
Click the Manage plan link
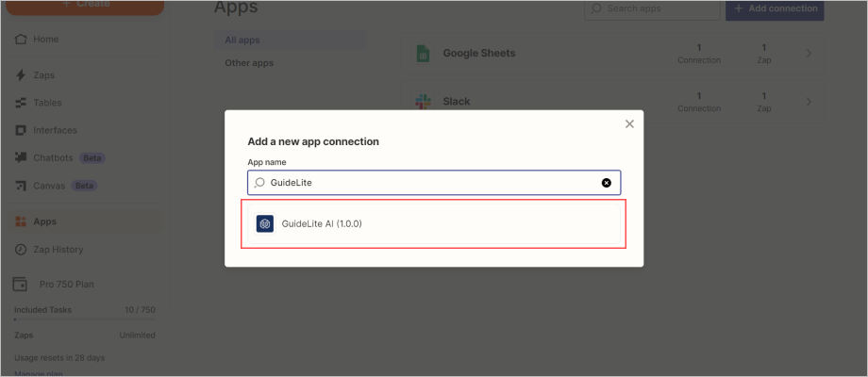click(x=38, y=373)
